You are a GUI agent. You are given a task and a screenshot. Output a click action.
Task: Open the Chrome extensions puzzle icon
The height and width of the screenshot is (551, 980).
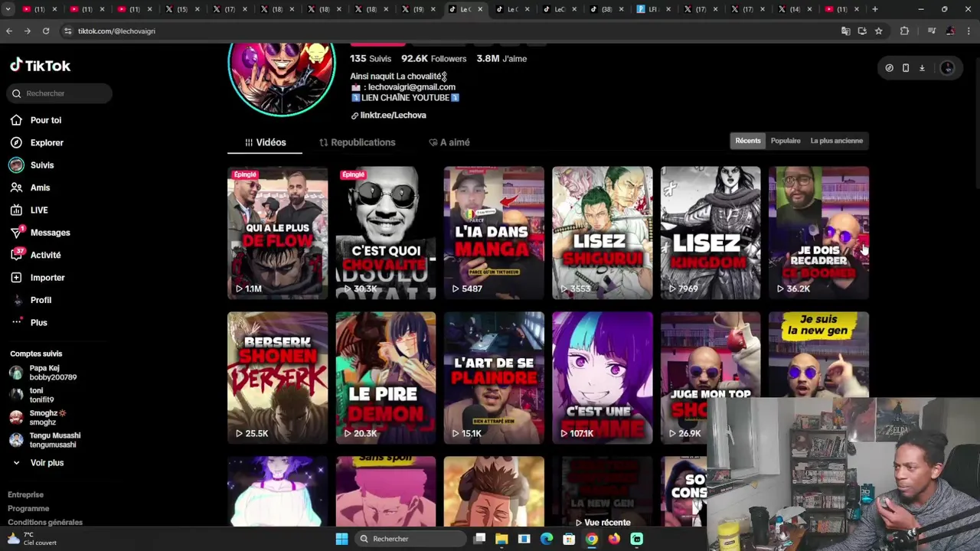904,31
